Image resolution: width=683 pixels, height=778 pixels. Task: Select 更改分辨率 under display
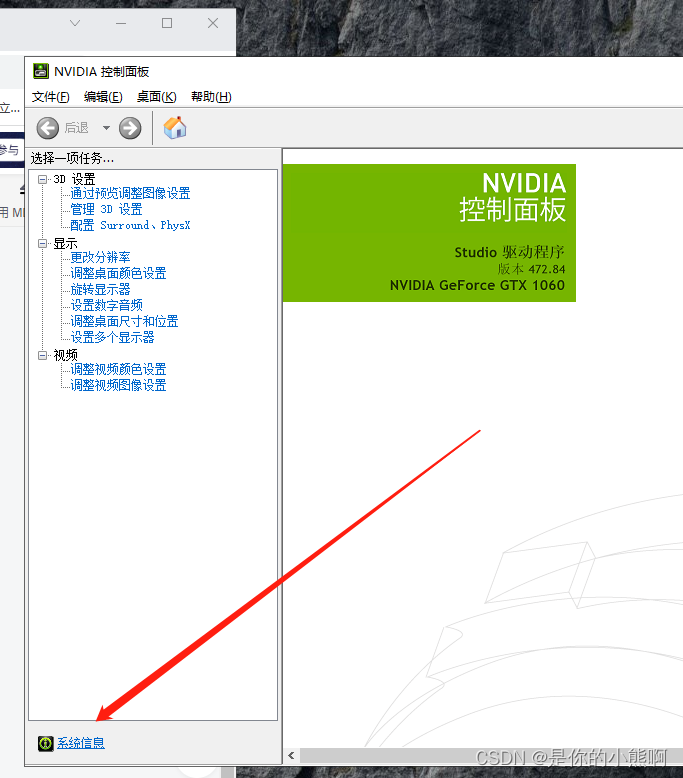[x=100, y=257]
